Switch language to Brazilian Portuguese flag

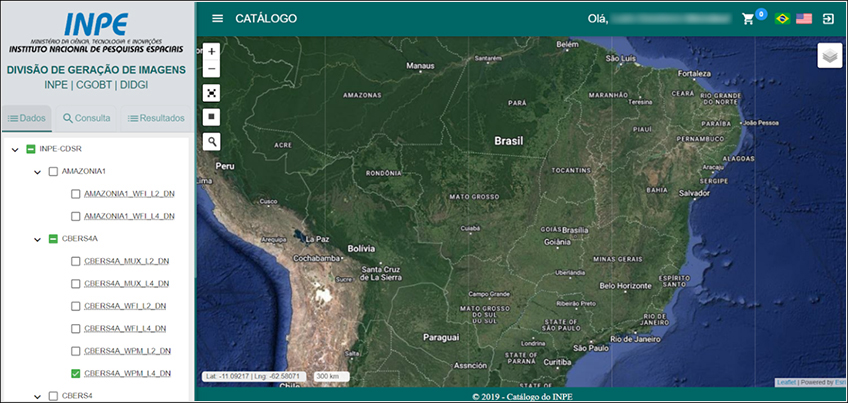point(781,19)
